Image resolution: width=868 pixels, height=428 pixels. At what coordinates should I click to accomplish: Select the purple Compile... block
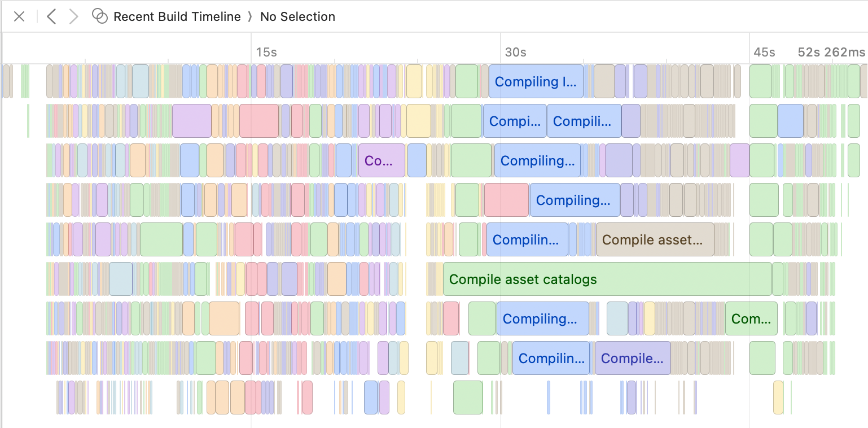[x=632, y=358]
